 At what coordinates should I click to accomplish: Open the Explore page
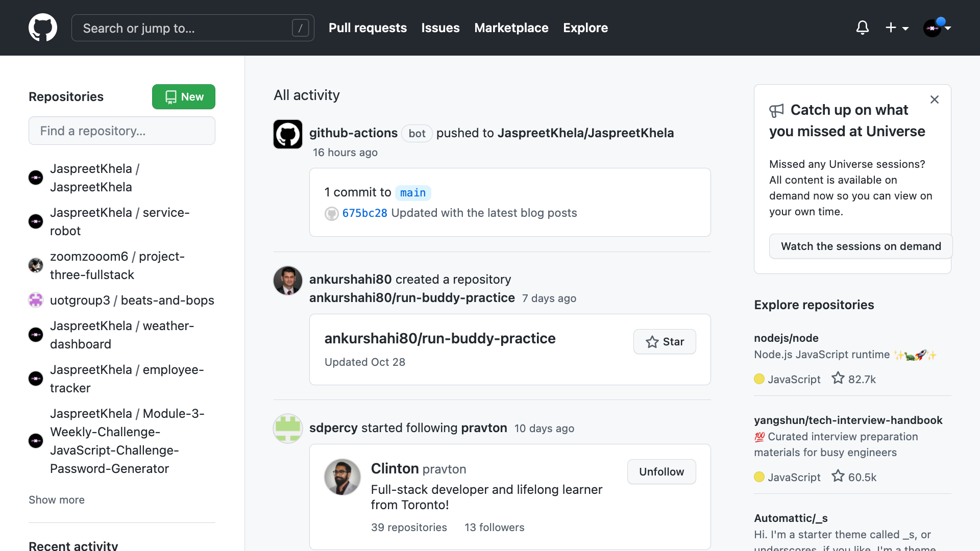click(585, 28)
